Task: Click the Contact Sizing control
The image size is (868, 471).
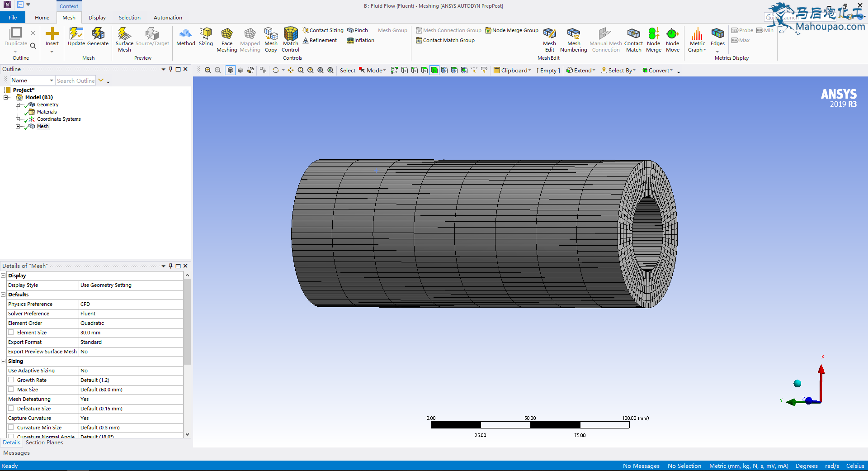Action: coord(323,30)
